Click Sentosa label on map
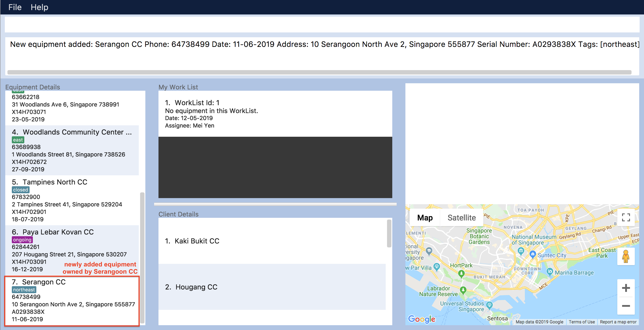This screenshot has width=644, height=330. coord(497,318)
